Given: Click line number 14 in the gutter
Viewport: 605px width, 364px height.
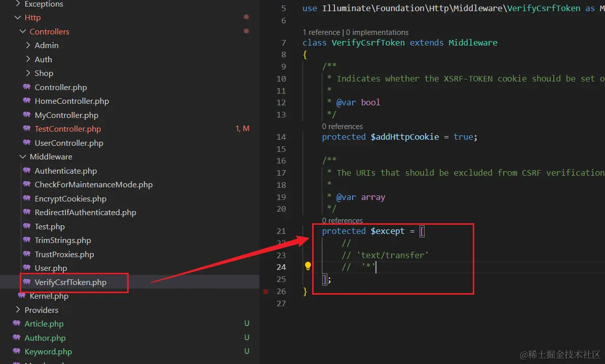Looking at the screenshot, I should (x=281, y=137).
